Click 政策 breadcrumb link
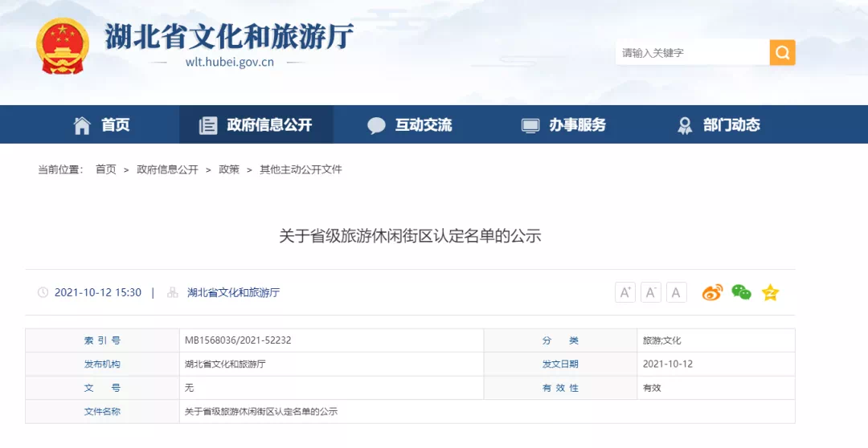This screenshot has height=448, width=868. [x=229, y=169]
